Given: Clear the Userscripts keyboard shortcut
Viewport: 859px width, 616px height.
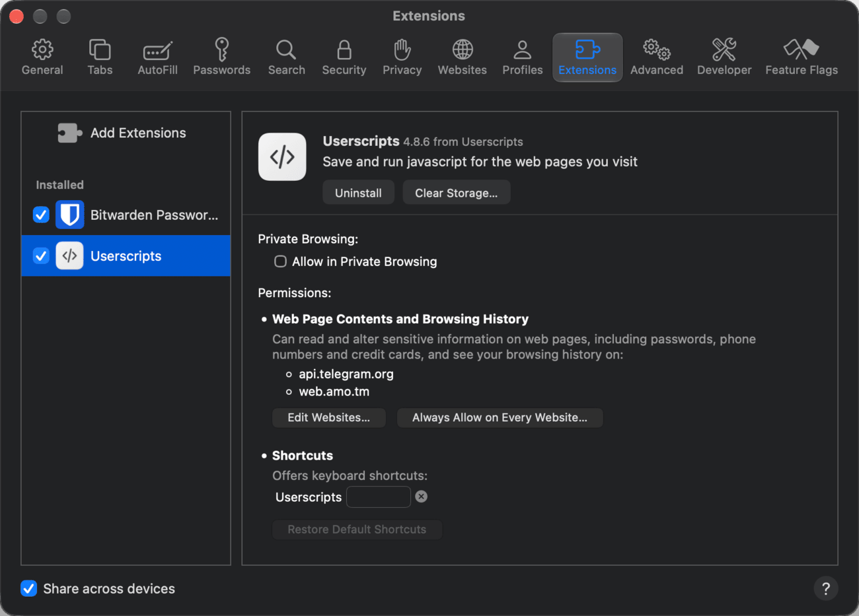Looking at the screenshot, I should [421, 496].
